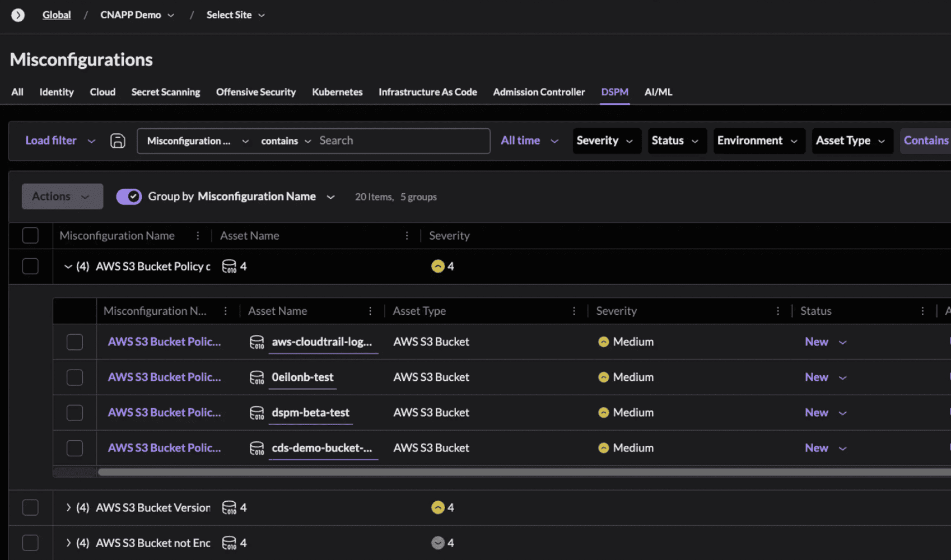Open the 0eilonb-test asset link
The image size is (951, 560).
tap(302, 377)
